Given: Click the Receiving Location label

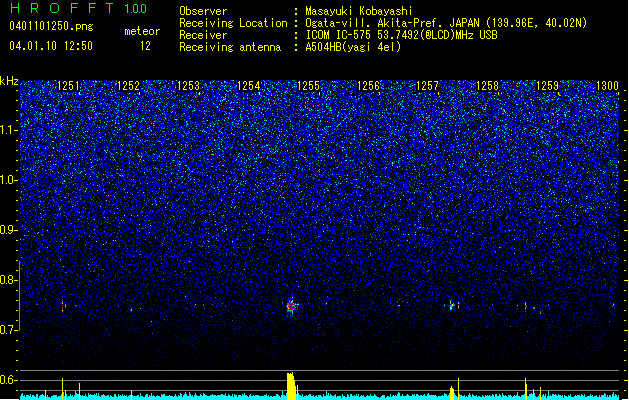Looking at the screenshot, I should point(233,23).
